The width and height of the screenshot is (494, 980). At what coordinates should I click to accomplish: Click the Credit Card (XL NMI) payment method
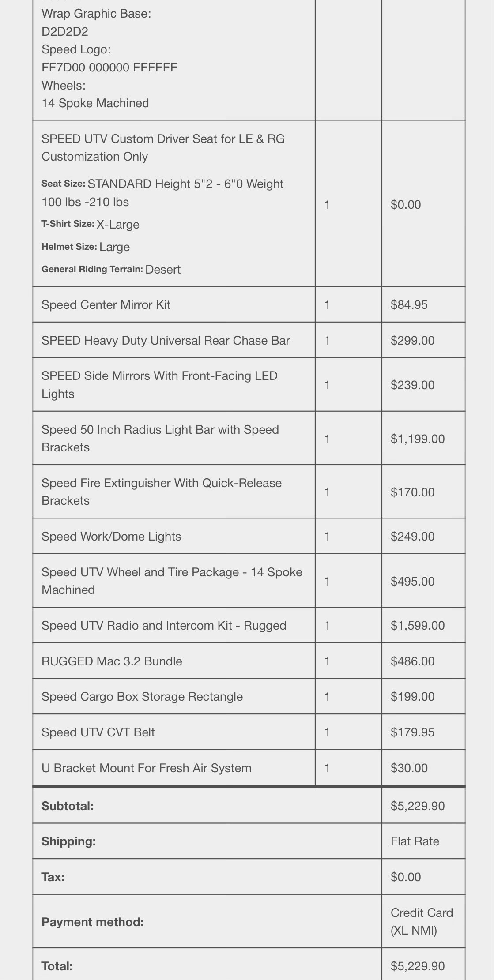[x=422, y=921]
